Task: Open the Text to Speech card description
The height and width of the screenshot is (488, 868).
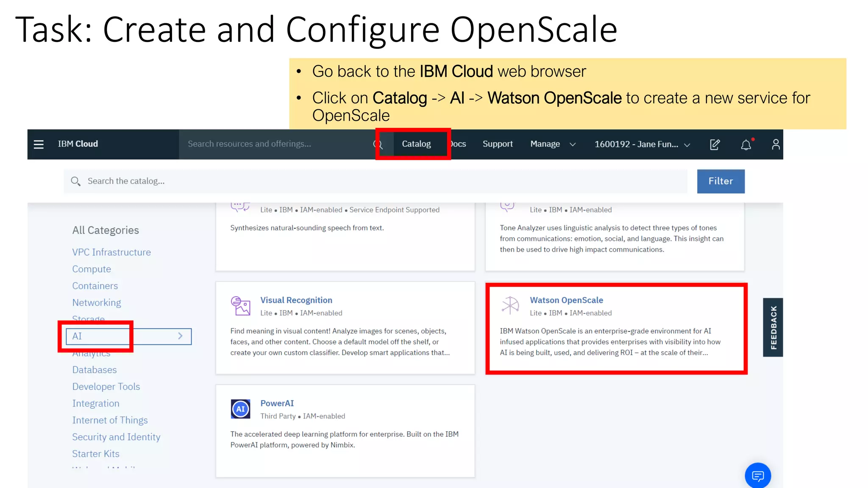Action: click(x=307, y=228)
